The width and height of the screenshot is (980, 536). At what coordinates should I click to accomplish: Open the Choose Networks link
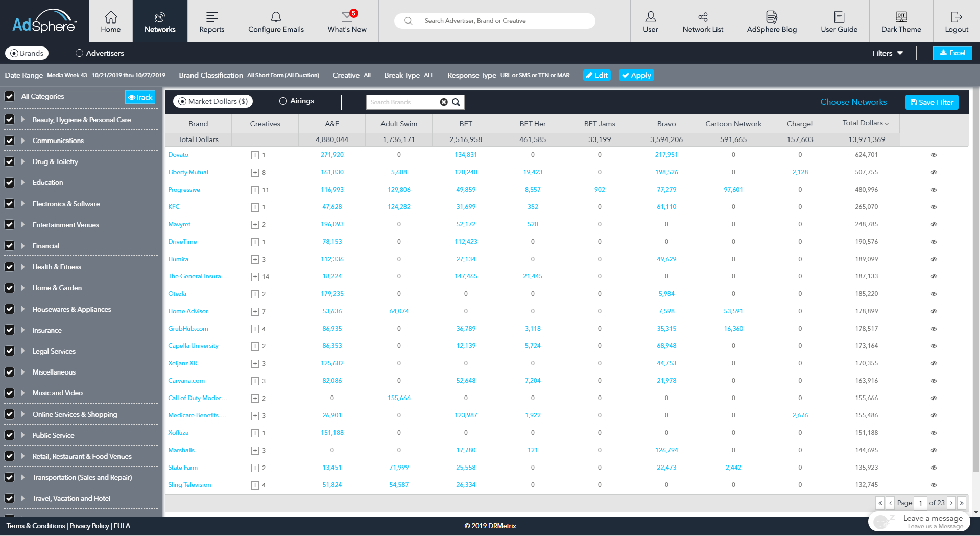click(x=853, y=102)
